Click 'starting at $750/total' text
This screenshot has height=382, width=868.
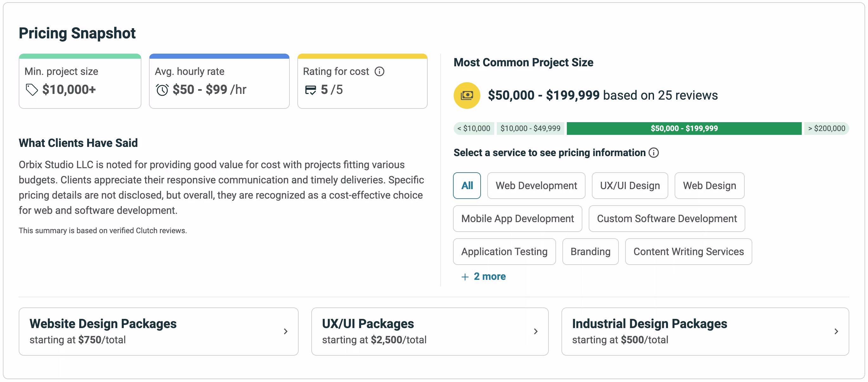[x=77, y=340]
